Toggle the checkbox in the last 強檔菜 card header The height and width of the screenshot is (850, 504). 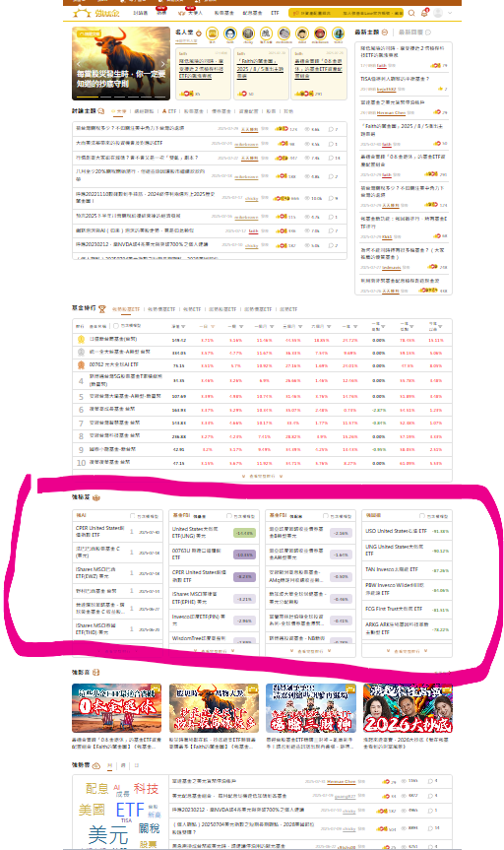[x=422, y=516]
